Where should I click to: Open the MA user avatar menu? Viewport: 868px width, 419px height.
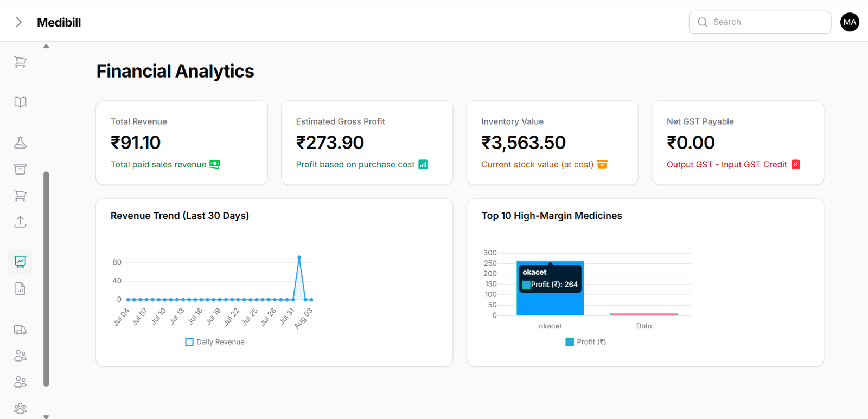(x=850, y=22)
